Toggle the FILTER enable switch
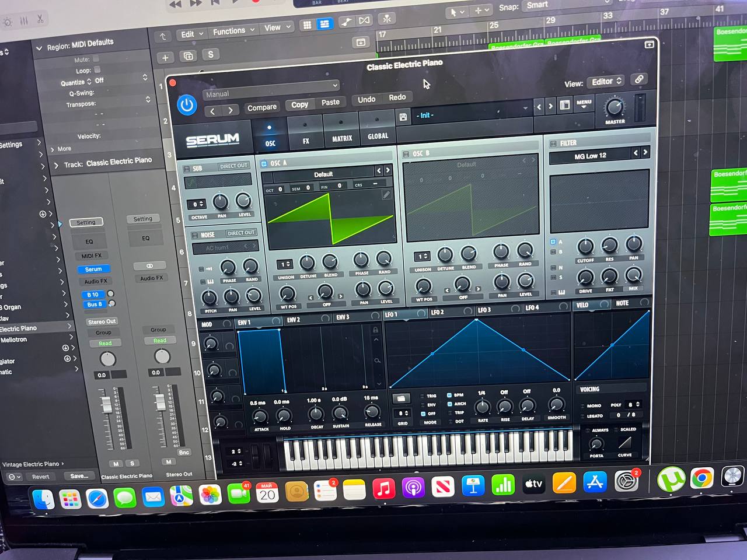This screenshot has height=560, width=747. (553, 143)
